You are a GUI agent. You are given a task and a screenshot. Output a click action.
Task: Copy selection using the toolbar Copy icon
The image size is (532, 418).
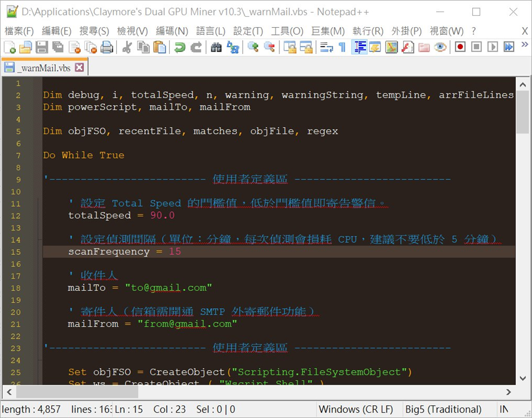pos(143,47)
